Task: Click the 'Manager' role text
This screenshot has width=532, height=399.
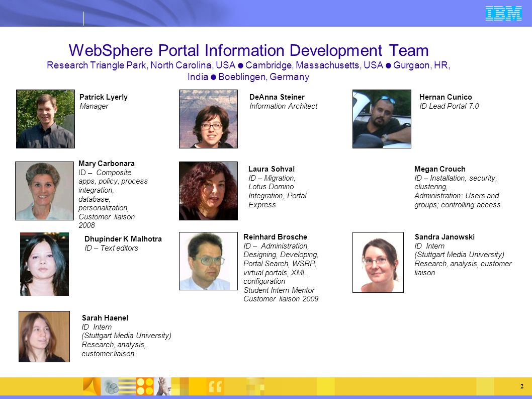Action: click(x=94, y=106)
